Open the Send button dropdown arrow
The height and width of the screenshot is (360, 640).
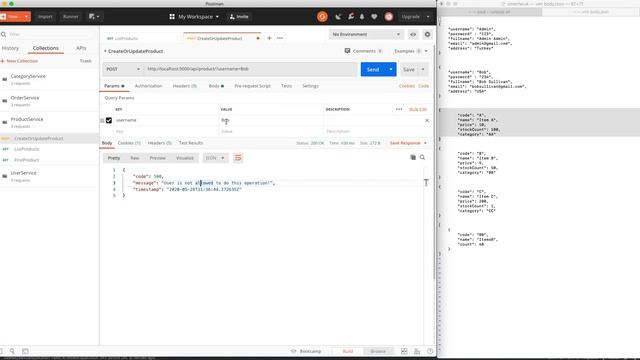pyautogui.click(x=391, y=69)
